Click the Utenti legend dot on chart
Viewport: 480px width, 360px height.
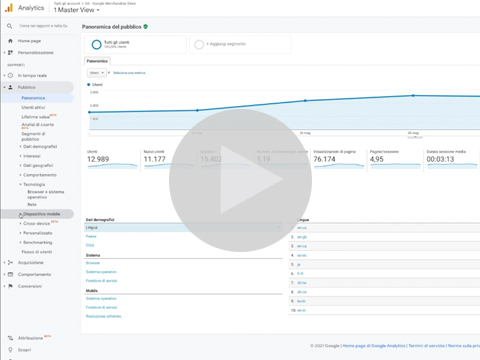(89, 85)
